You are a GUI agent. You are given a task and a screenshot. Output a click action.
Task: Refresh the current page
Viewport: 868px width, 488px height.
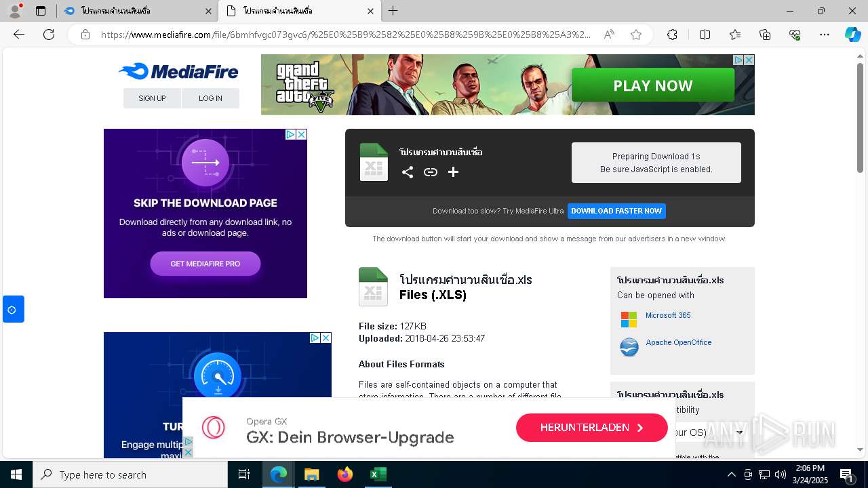coord(49,35)
